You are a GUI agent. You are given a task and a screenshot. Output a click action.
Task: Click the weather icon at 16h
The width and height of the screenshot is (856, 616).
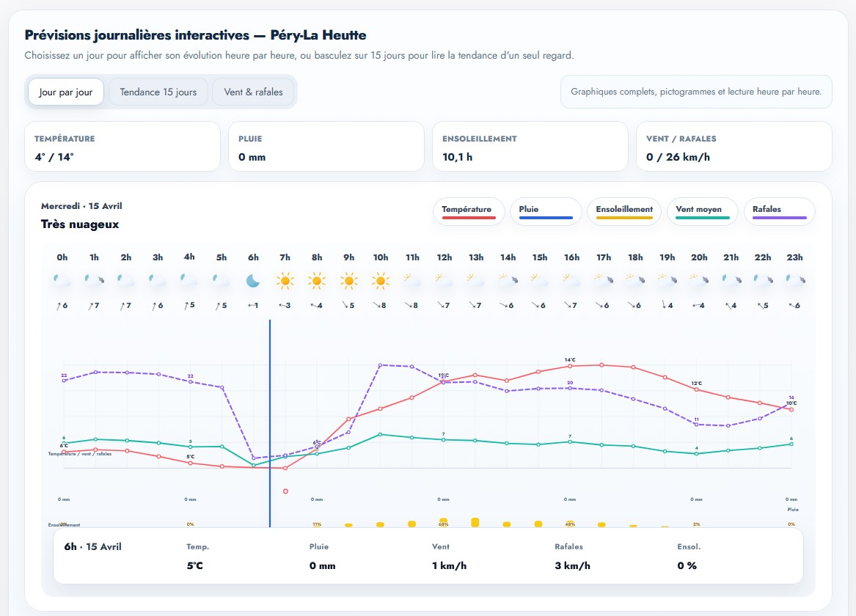pos(570,281)
